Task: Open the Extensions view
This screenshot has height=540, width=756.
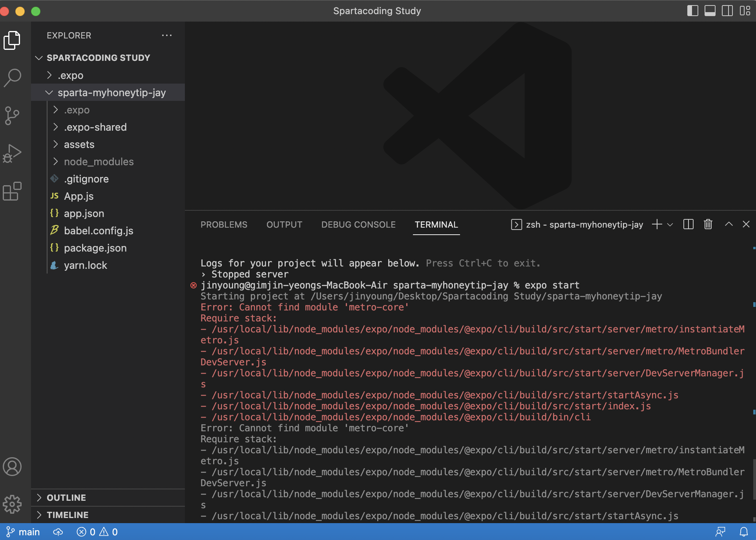Action: pos(12,192)
